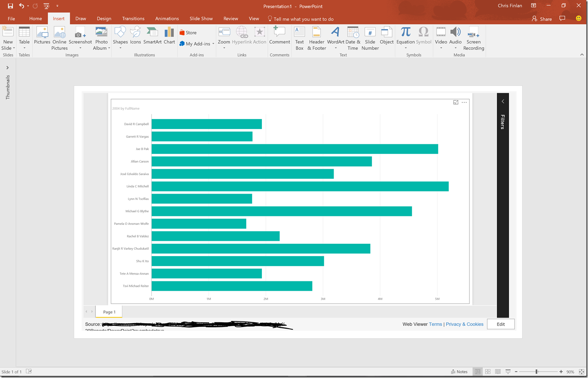Click the Edit button for the embedded report
This screenshot has height=378, width=588.
[x=501, y=324]
